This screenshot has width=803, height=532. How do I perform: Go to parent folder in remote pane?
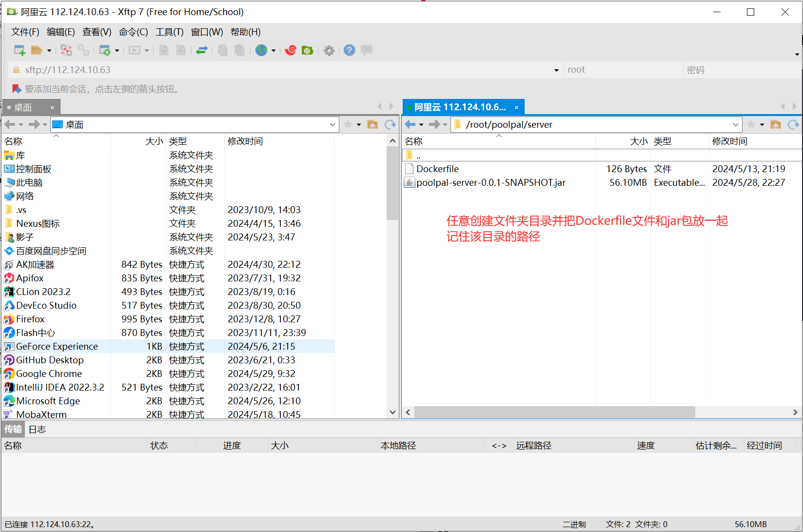tap(776, 124)
